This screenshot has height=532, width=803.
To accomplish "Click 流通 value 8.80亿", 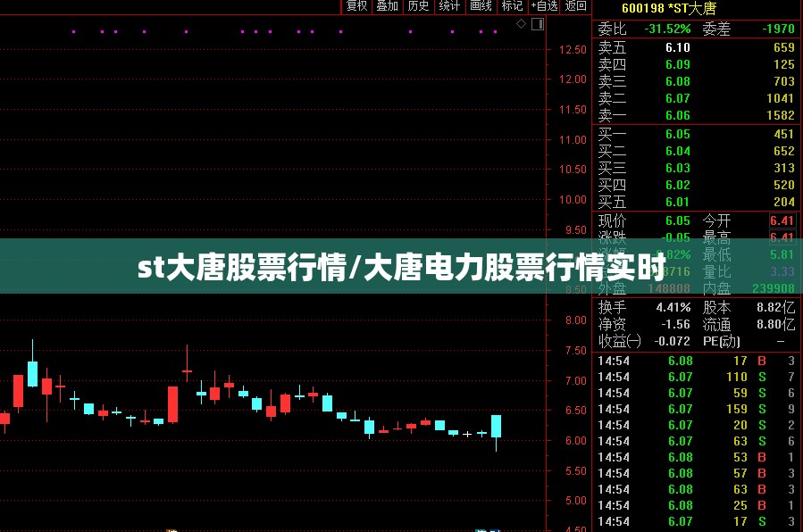I will tap(776, 324).
